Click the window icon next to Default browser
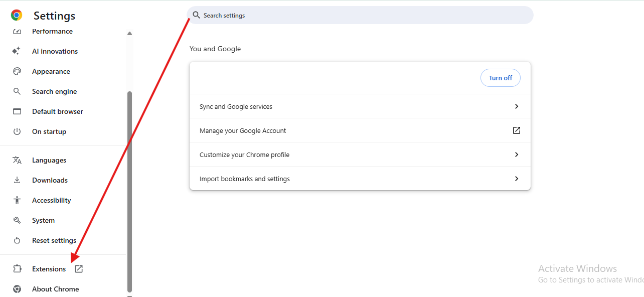This screenshot has width=644, height=297. tap(17, 111)
